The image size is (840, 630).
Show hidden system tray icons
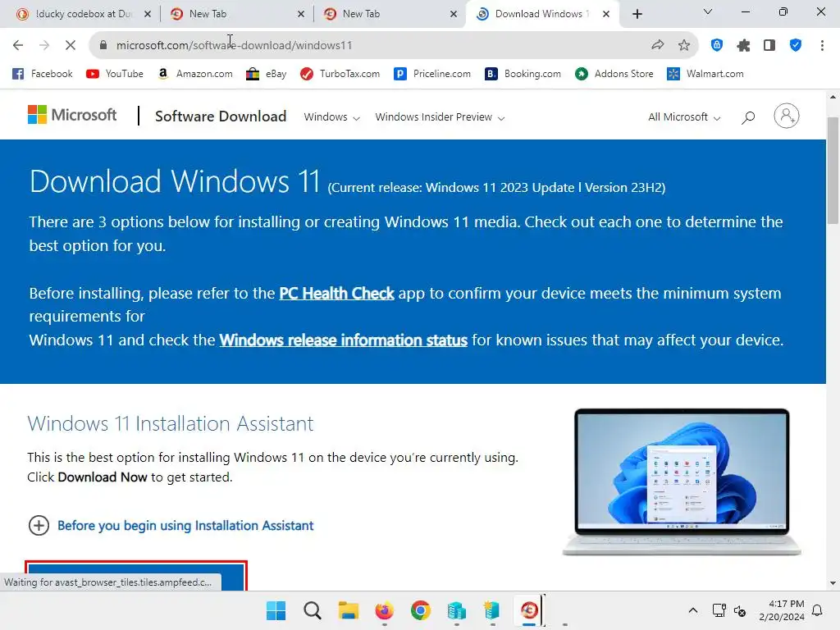(x=692, y=610)
